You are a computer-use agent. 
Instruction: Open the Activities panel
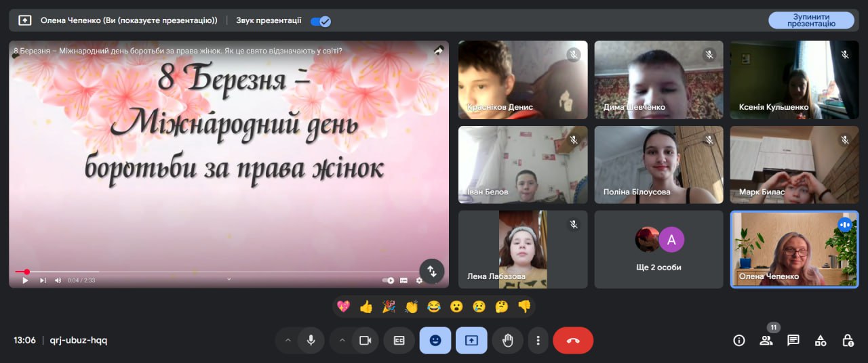click(x=820, y=341)
